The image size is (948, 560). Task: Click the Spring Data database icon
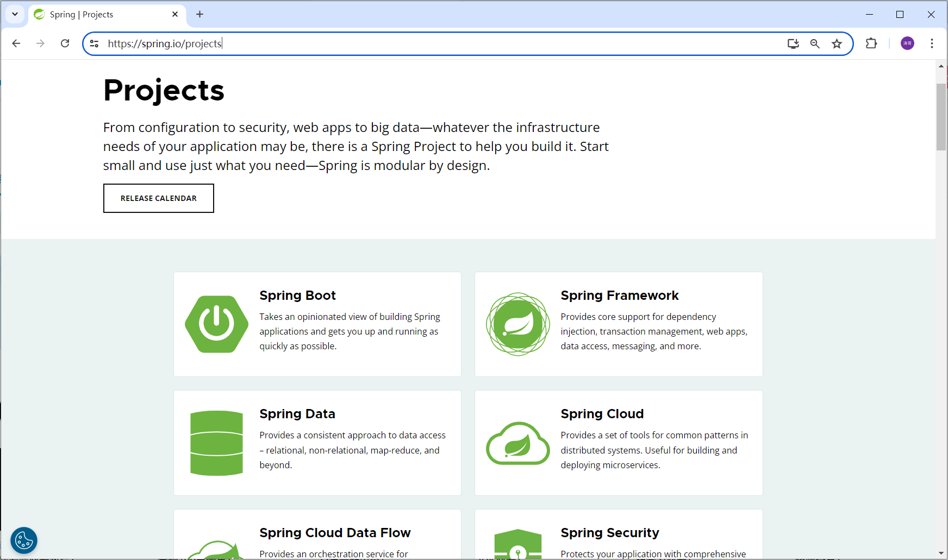[216, 443]
